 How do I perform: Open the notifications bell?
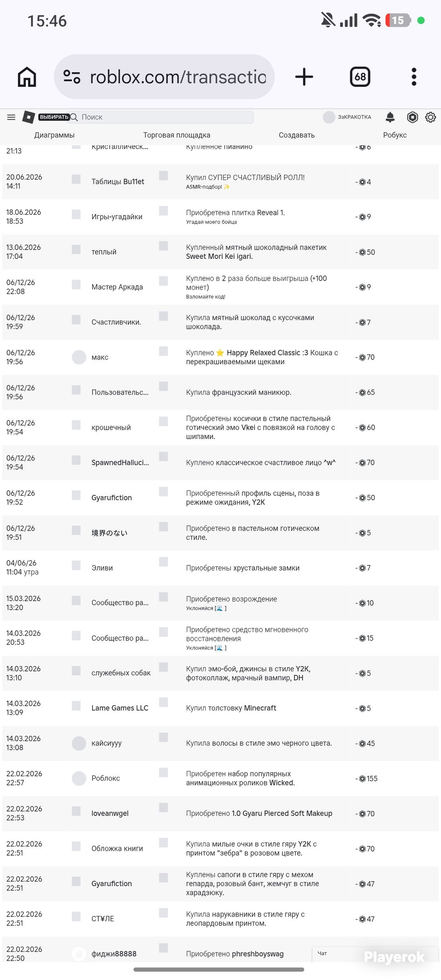390,117
